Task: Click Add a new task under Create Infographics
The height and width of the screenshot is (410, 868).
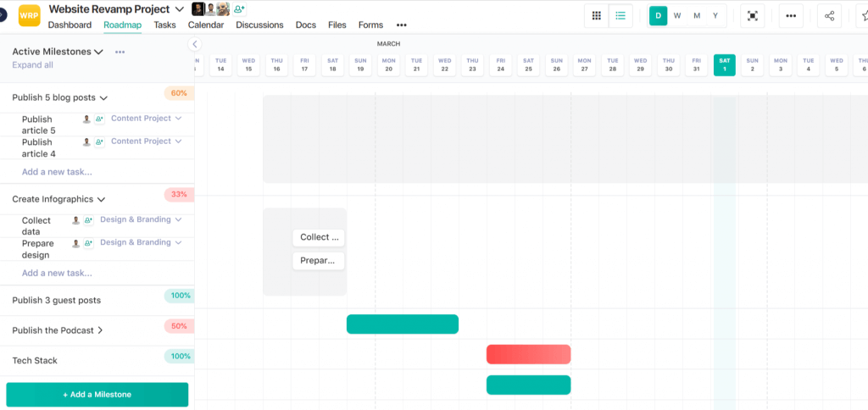Action: (x=57, y=273)
